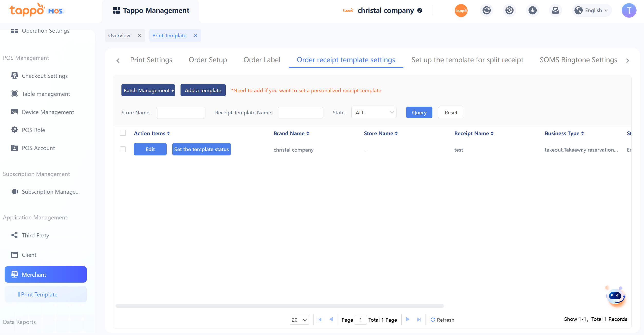Click the horizontal table scrollbar
This screenshot has height=335, width=644.
[x=280, y=306]
